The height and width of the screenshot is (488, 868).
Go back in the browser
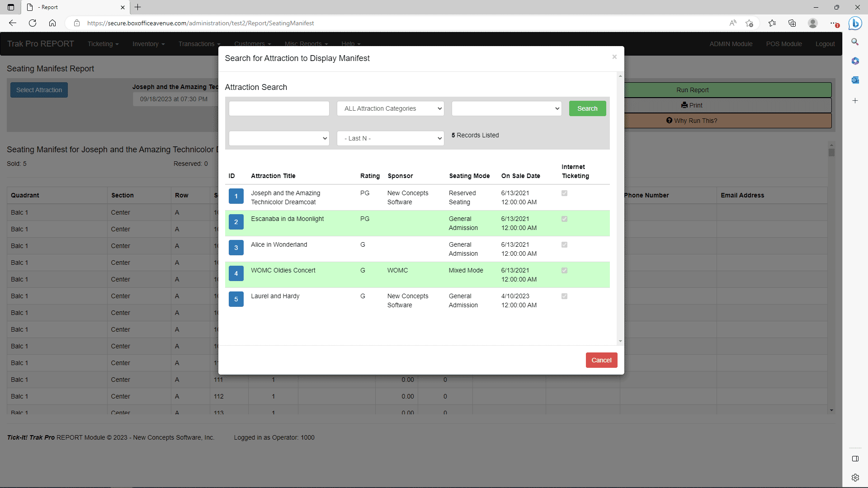pos(13,23)
